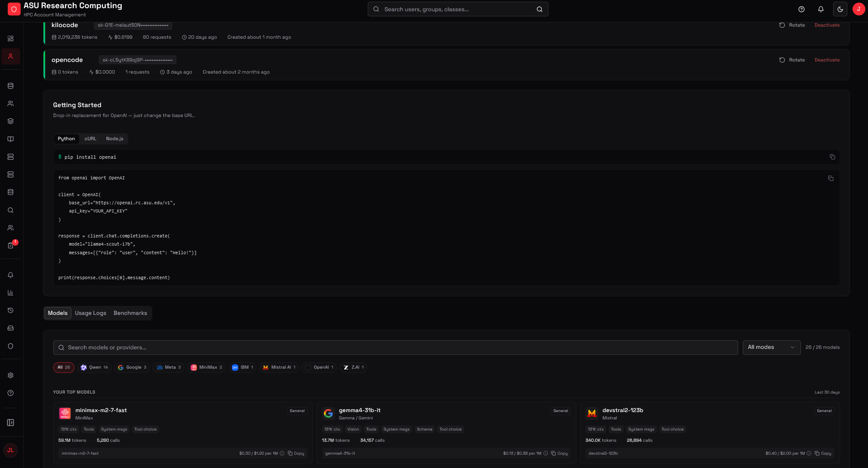Filter models by the Z.AI chip
The image size is (868, 468).
(354, 367)
